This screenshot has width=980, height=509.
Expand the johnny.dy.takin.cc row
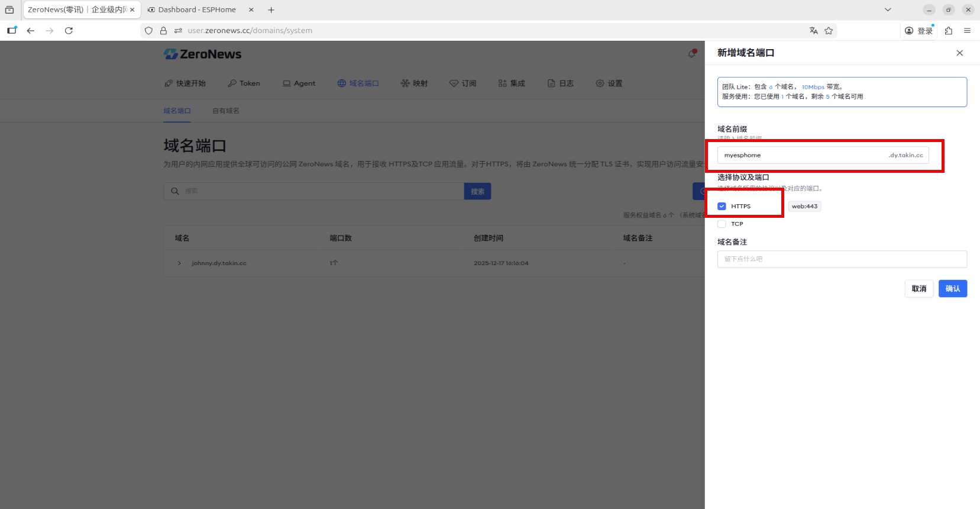coord(179,263)
